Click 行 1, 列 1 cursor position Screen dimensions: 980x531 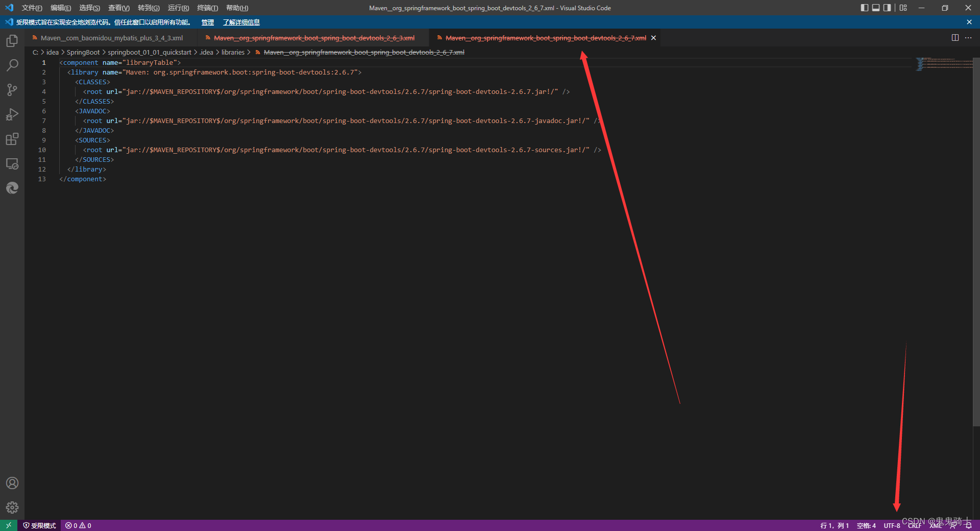835,525
